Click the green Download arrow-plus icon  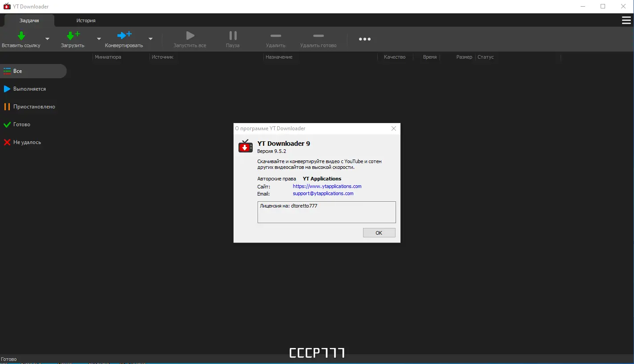point(73,36)
